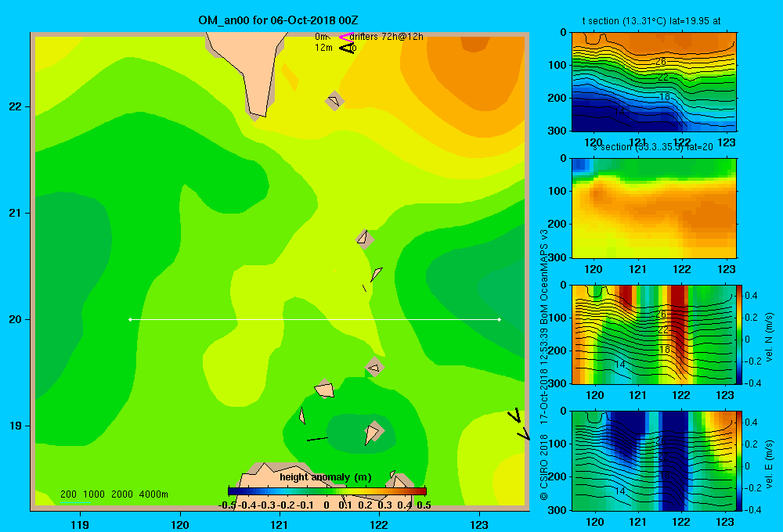Click the '12m' legend label
Screen dimensions: 783x532
click(x=323, y=48)
